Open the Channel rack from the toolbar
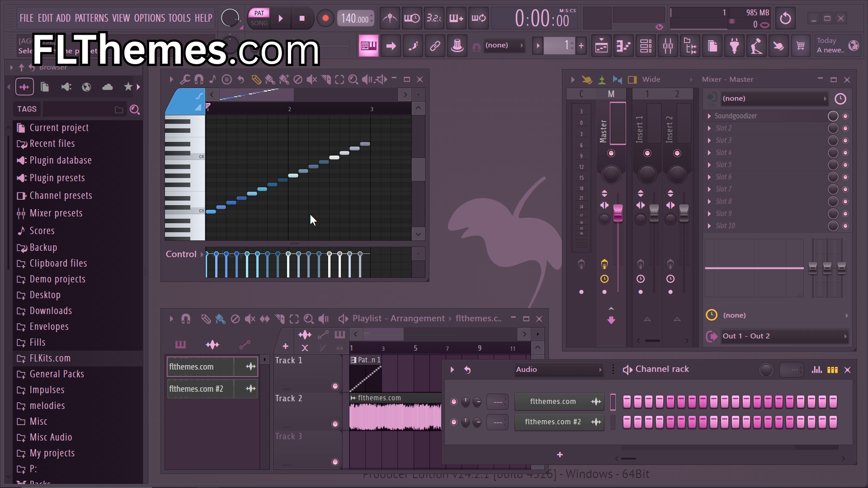This screenshot has width=868, height=488. click(646, 46)
